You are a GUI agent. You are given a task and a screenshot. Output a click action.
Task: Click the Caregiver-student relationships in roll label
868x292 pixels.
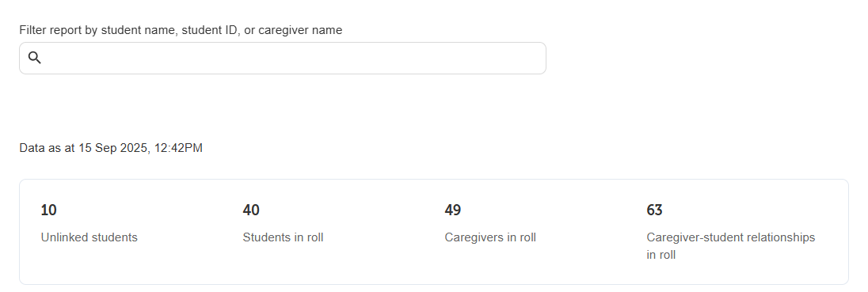pos(731,246)
